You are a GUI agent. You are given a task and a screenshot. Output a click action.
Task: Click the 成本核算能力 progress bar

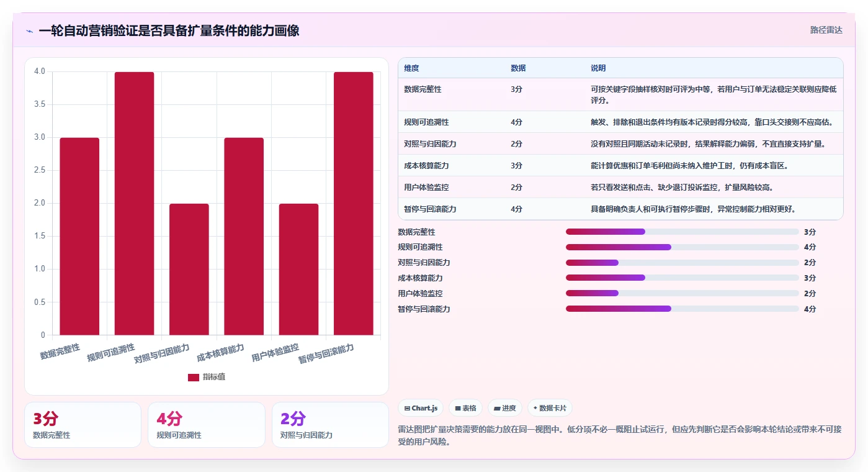click(x=682, y=278)
